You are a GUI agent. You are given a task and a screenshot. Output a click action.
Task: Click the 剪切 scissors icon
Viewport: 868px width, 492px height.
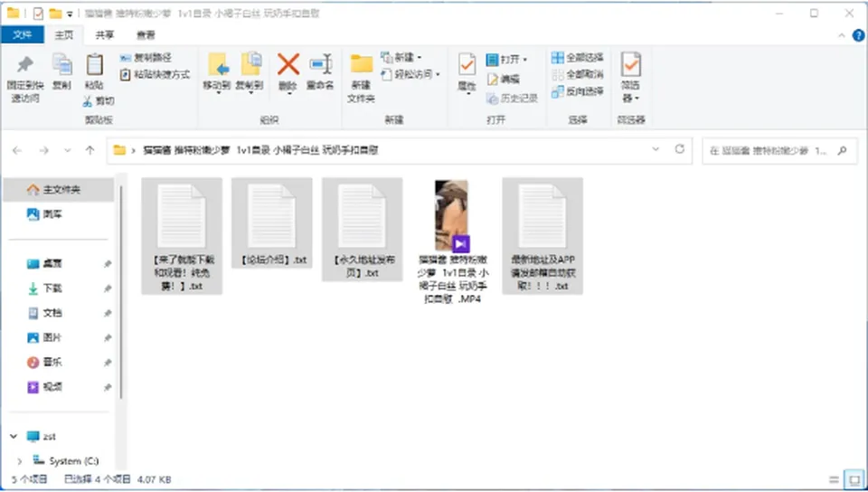[87, 100]
